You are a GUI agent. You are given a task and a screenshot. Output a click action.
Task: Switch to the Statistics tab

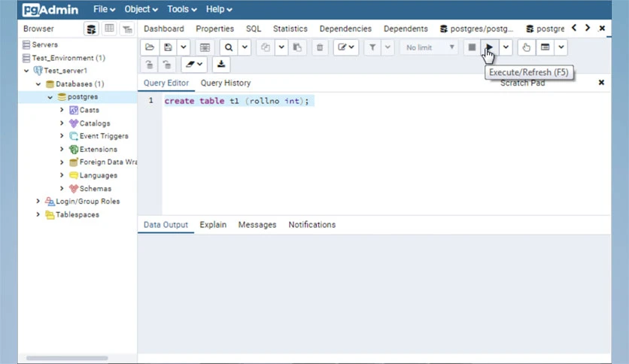pyautogui.click(x=290, y=29)
